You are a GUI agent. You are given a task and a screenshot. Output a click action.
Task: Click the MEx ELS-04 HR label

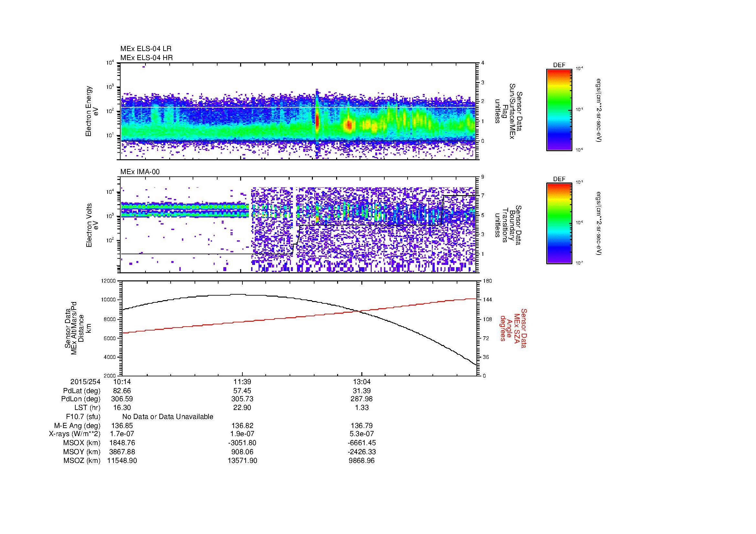(146, 58)
